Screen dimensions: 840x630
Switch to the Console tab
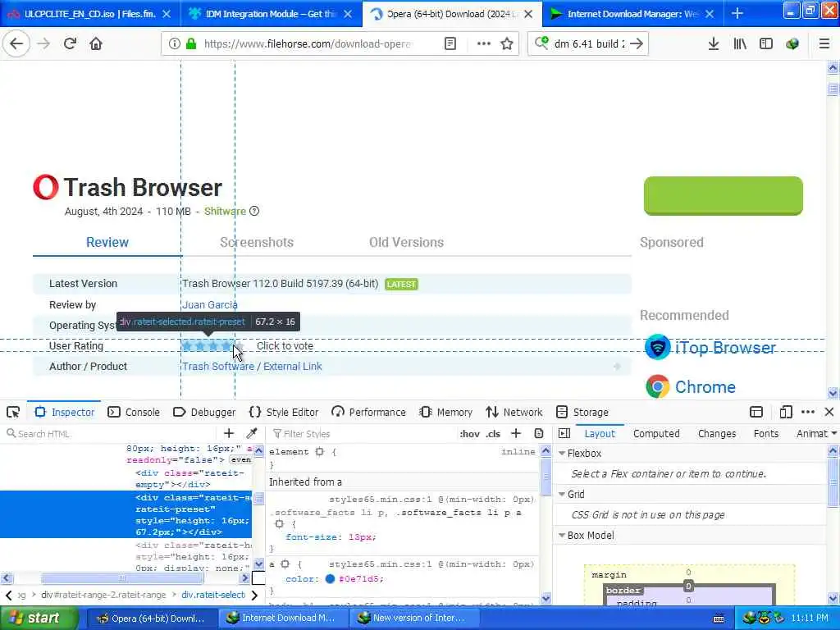coord(134,412)
